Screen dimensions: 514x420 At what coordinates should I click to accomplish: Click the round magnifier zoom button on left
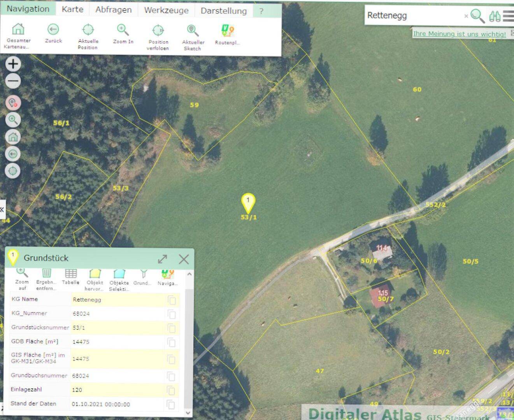point(13,120)
